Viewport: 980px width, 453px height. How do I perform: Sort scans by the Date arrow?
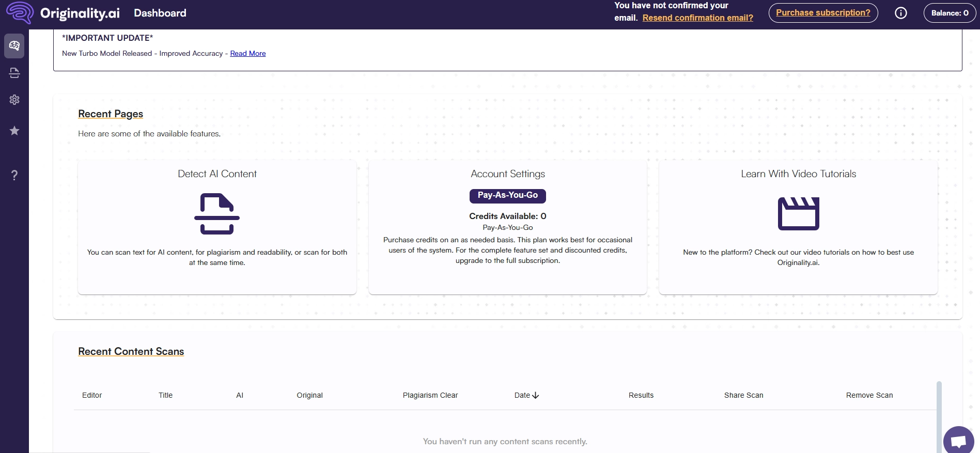pyautogui.click(x=536, y=395)
